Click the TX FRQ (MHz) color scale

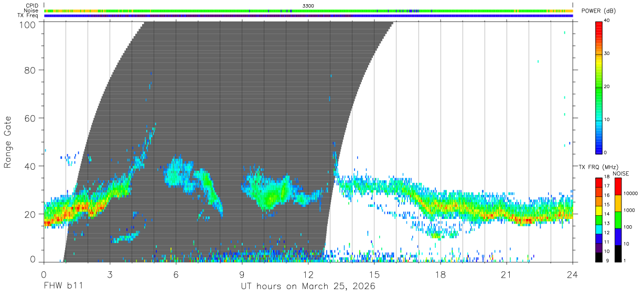(598, 220)
